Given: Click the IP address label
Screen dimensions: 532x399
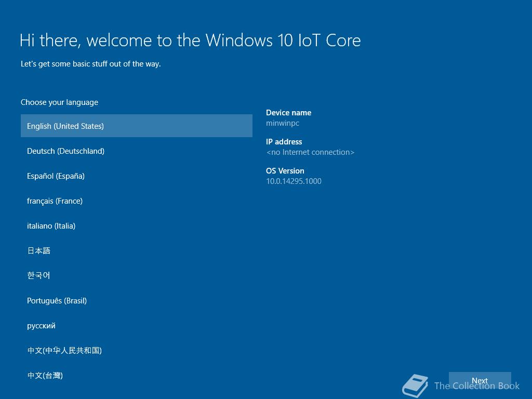Looking at the screenshot, I should pyautogui.click(x=284, y=142).
